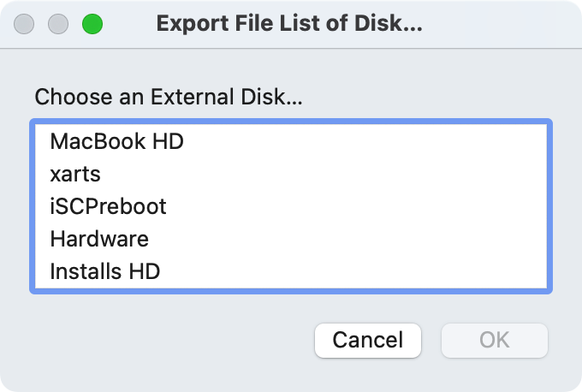Pick the Hardware volume entry

pyautogui.click(x=291, y=239)
